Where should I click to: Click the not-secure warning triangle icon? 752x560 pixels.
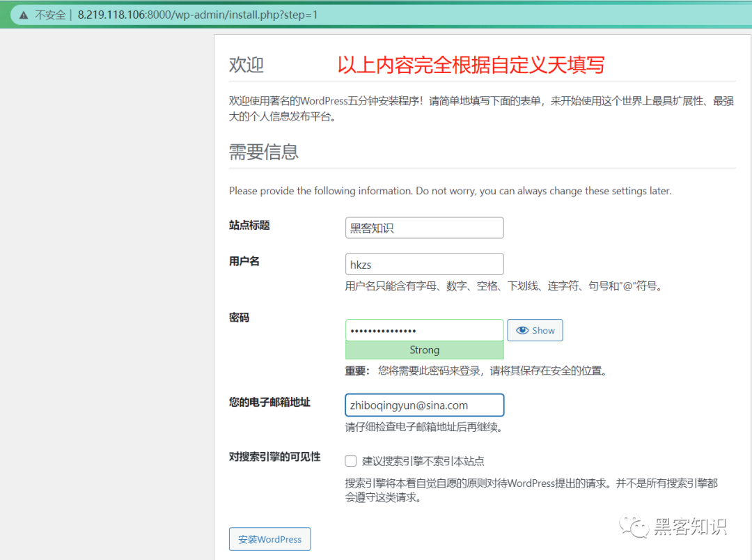[24, 15]
